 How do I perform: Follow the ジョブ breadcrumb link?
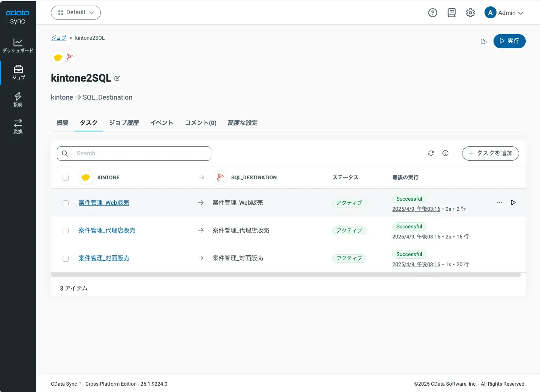59,38
